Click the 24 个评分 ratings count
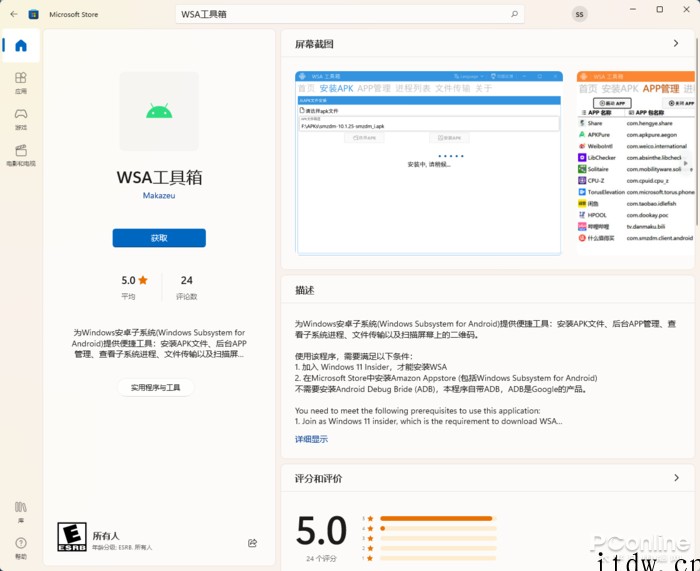 [x=321, y=558]
